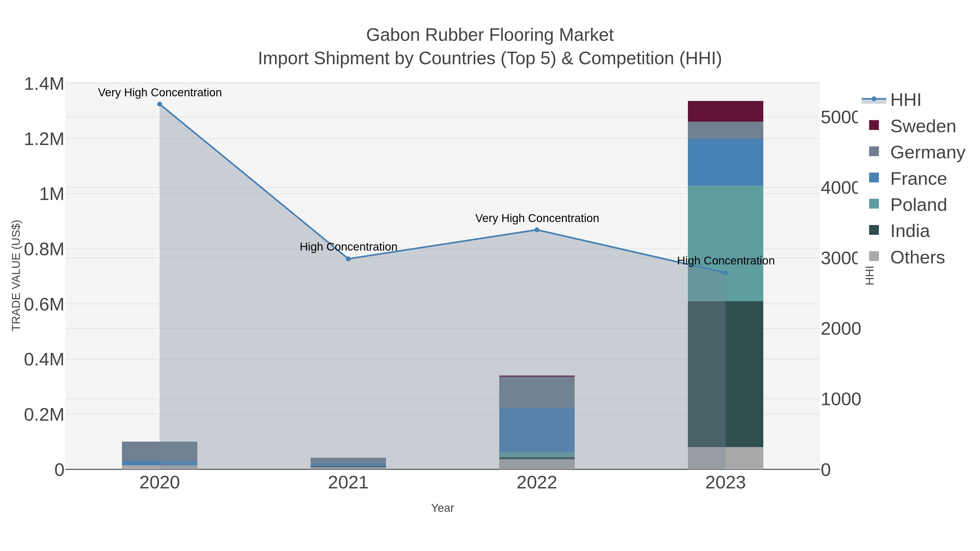
Task: Click the 'TRADE VALUE (US$)' axis title
Action: [16, 275]
